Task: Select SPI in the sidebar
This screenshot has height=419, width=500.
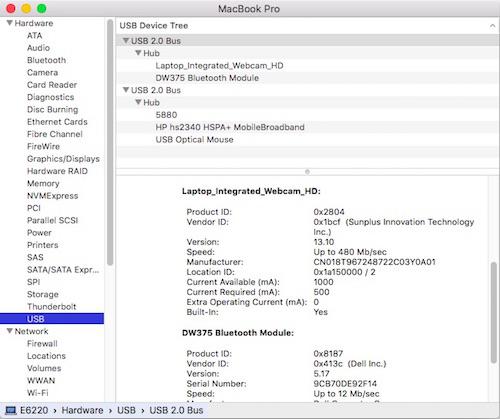Action: 33,282
